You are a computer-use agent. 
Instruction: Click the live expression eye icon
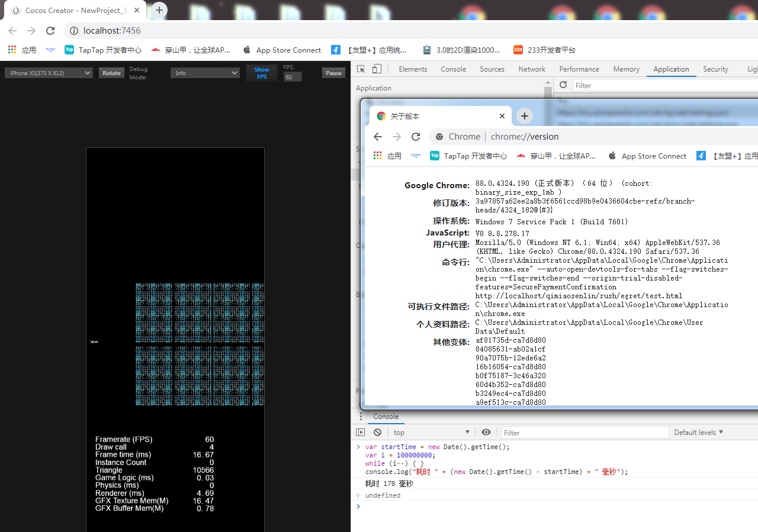(x=486, y=433)
